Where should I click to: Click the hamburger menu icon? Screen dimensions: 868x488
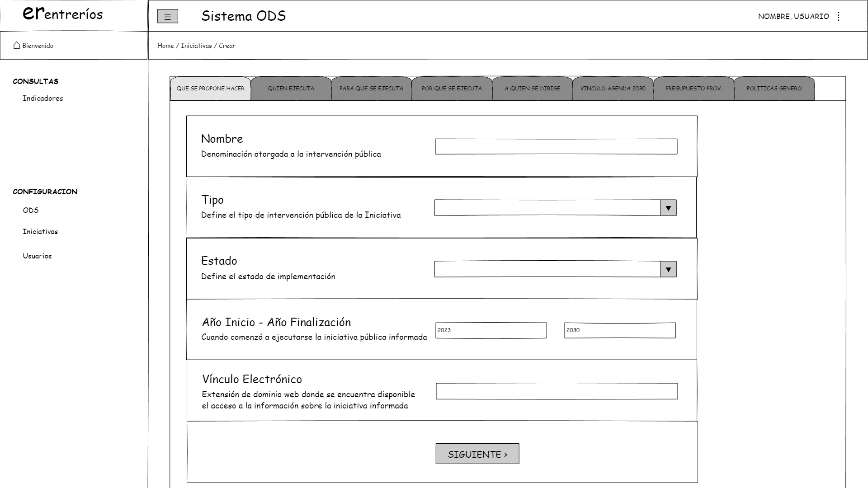[167, 17]
